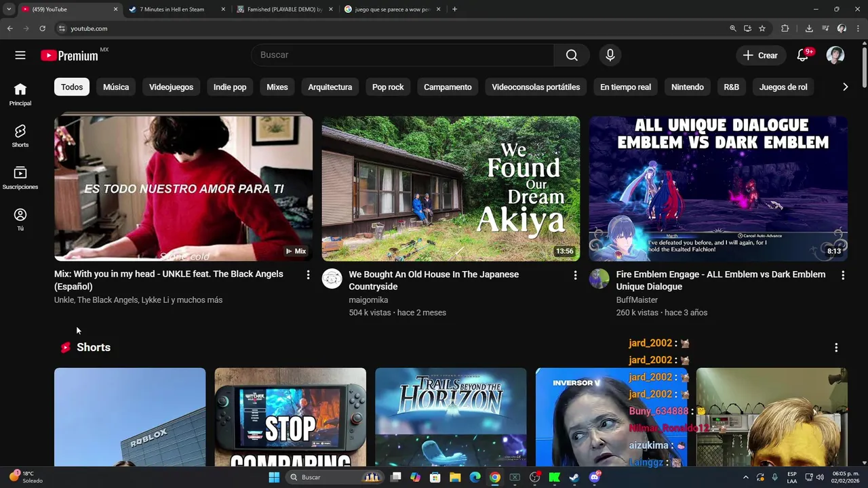This screenshot has width=868, height=488.
Task: Open the hamburger guide menu
Action: pyautogui.click(x=20, y=56)
